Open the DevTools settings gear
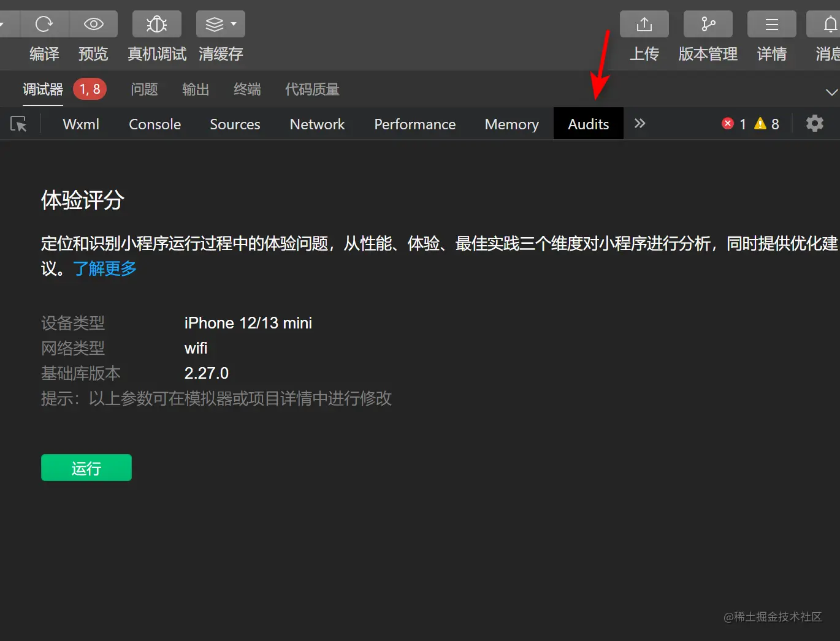The width and height of the screenshot is (840, 641). pos(815,123)
